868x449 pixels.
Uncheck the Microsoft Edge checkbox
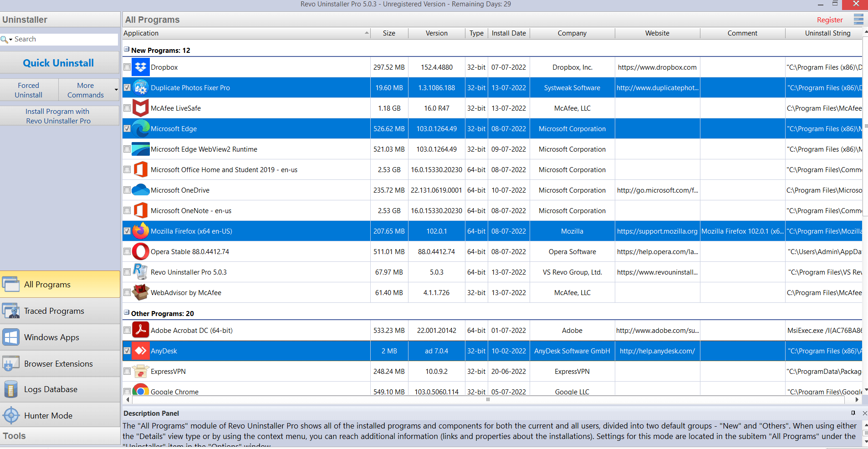(127, 129)
